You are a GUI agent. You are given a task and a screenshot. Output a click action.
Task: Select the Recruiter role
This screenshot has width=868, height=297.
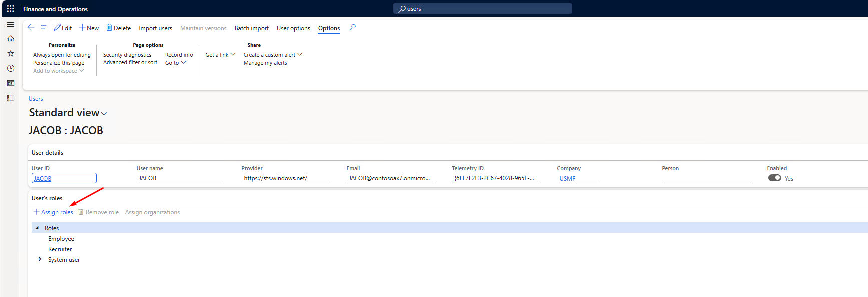(x=60, y=249)
